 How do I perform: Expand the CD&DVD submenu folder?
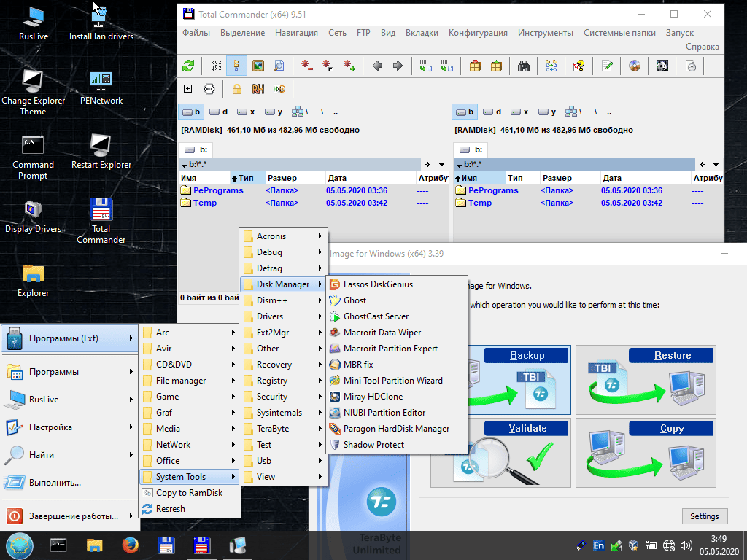190,365
